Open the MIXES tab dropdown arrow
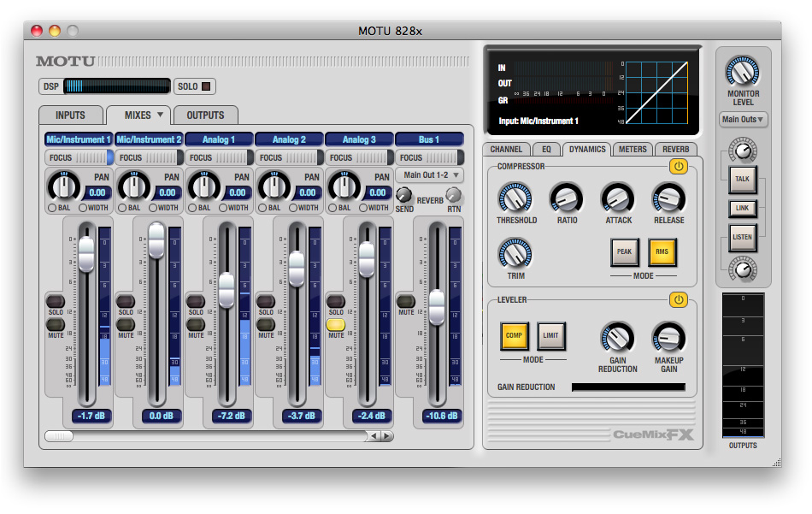 pos(159,115)
